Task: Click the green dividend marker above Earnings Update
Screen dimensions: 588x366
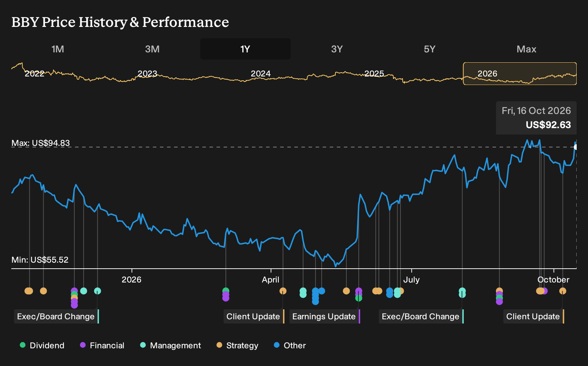Action: click(x=359, y=298)
